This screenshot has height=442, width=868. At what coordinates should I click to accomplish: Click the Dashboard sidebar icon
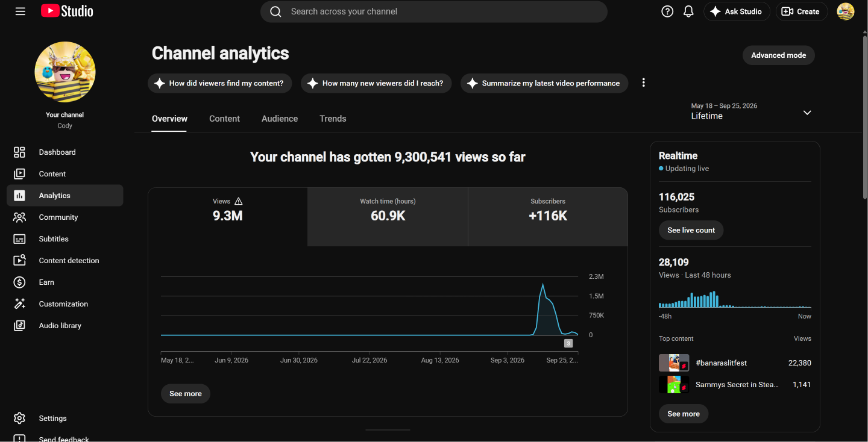tap(19, 152)
